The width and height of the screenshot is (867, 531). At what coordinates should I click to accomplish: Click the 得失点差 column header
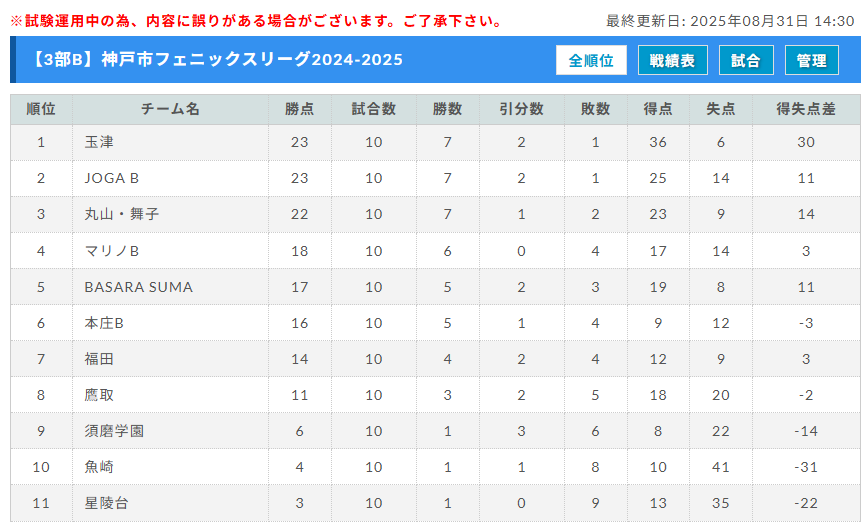pyautogui.click(x=806, y=109)
